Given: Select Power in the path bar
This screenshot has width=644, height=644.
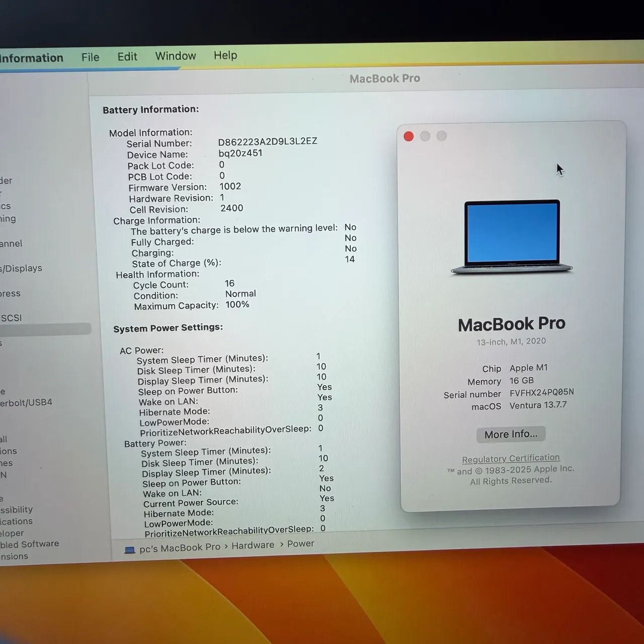Looking at the screenshot, I should click(x=301, y=544).
